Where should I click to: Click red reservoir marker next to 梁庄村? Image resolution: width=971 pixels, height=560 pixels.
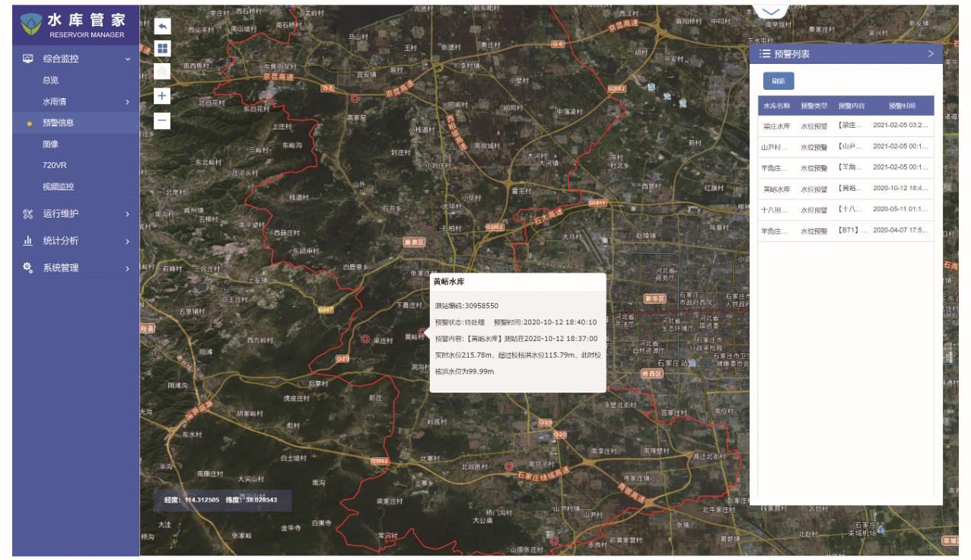(365, 339)
